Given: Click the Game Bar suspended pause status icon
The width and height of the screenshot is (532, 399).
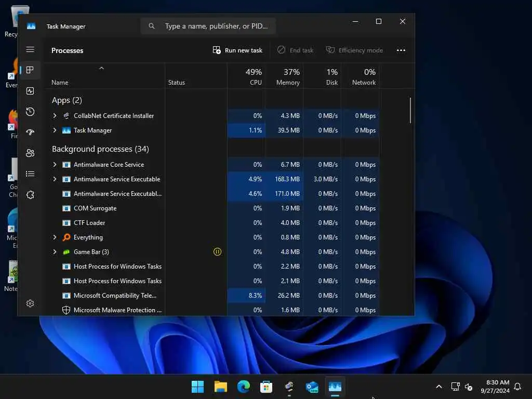Looking at the screenshot, I should pos(218,252).
